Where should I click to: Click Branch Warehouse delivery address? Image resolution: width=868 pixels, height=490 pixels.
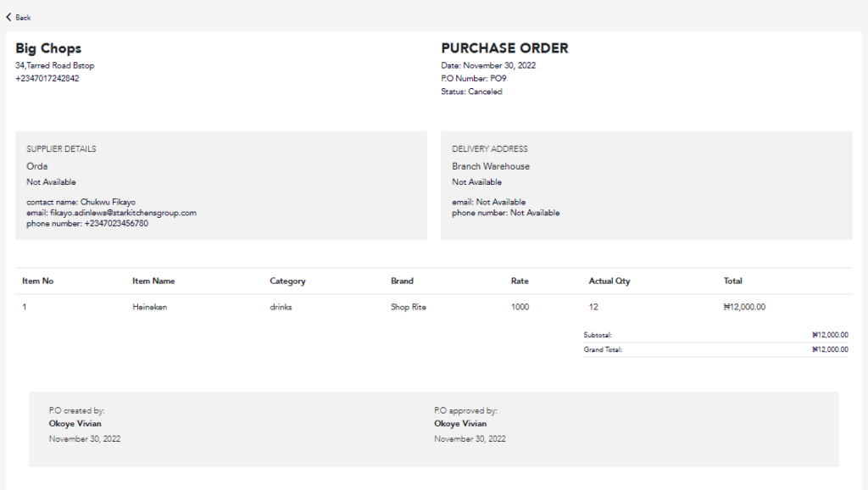[491, 166]
